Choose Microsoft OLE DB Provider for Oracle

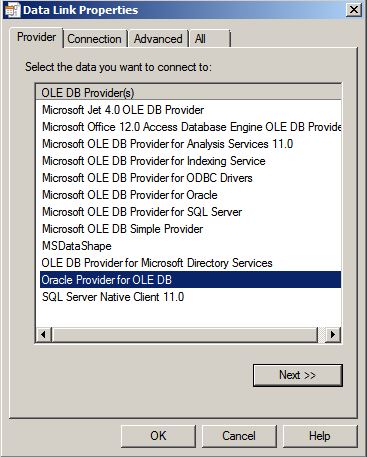click(190, 195)
